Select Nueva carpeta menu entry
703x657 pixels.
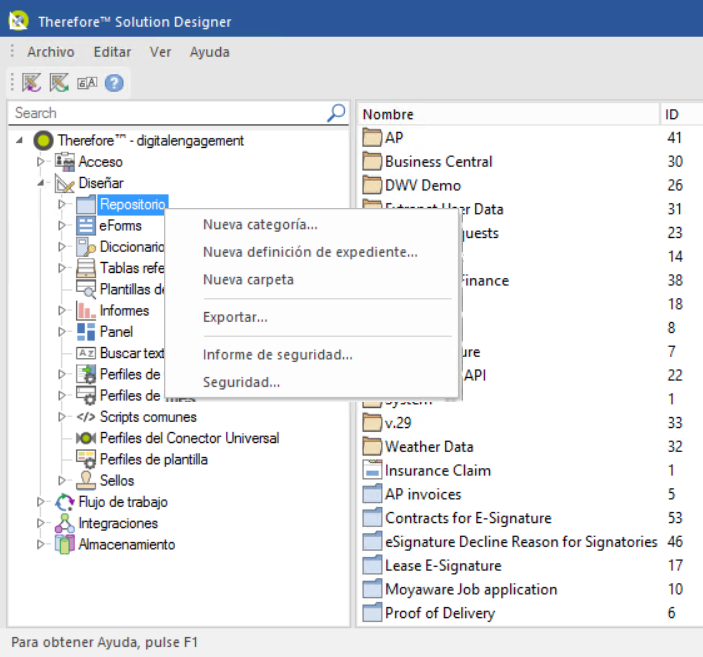[312, 279]
